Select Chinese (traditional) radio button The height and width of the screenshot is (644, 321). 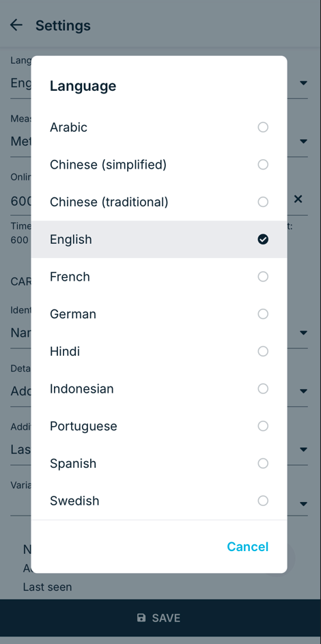click(x=263, y=202)
